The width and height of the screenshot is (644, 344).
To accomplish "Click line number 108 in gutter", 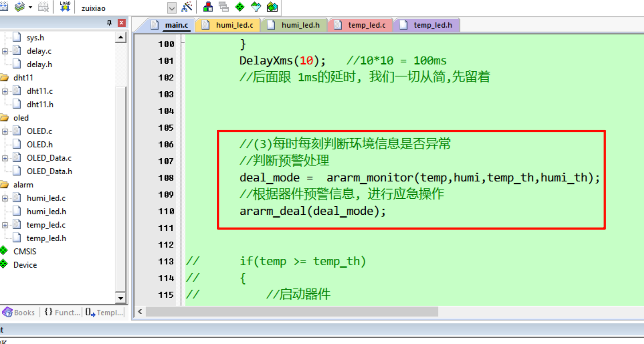I will pyautogui.click(x=166, y=178).
